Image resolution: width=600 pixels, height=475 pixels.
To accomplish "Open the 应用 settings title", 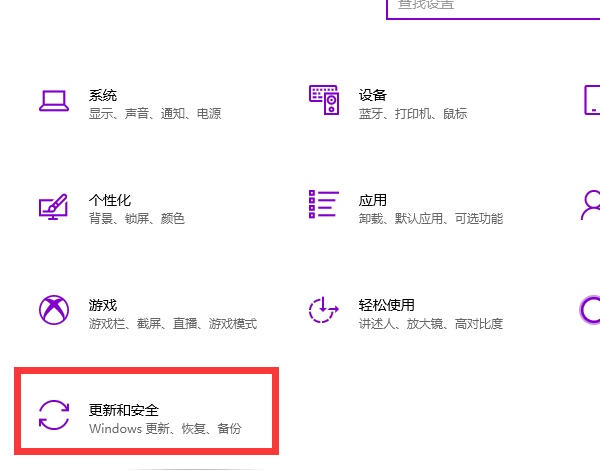I will (373, 200).
